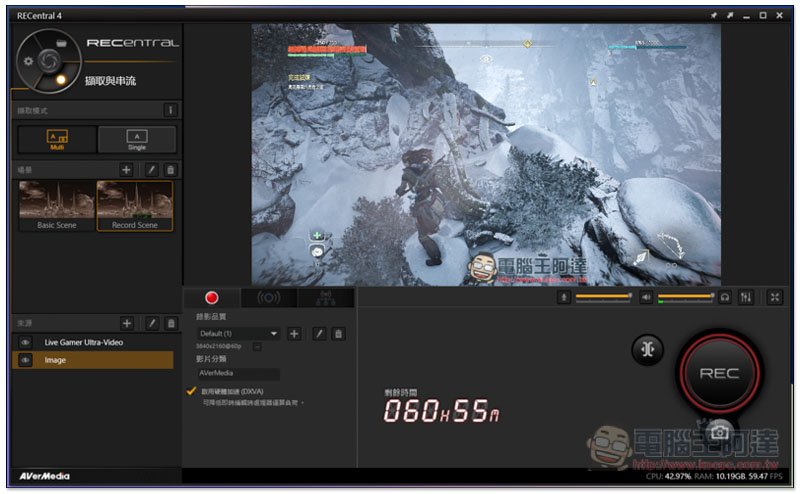Viewport: 800px width, 494px height.
Task: Add a new scene with plus icon
Action: click(x=126, y=169)
